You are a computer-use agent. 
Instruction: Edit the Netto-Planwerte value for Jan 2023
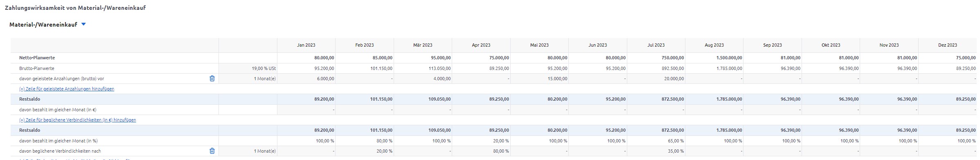pos(306,58)
